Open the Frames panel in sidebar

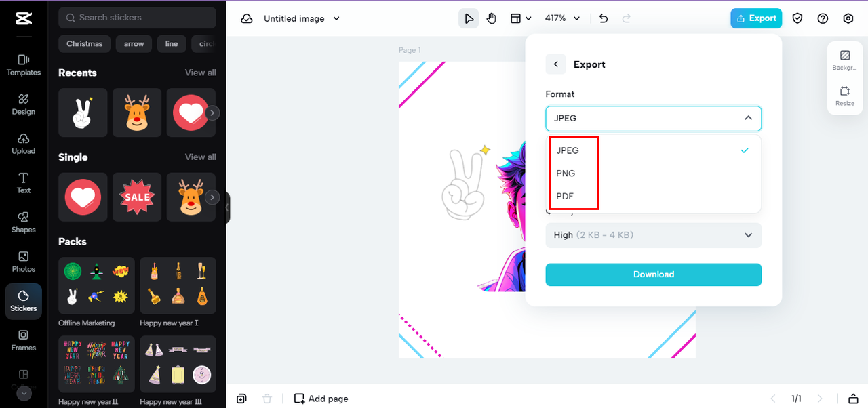click(x=23, y=340)
